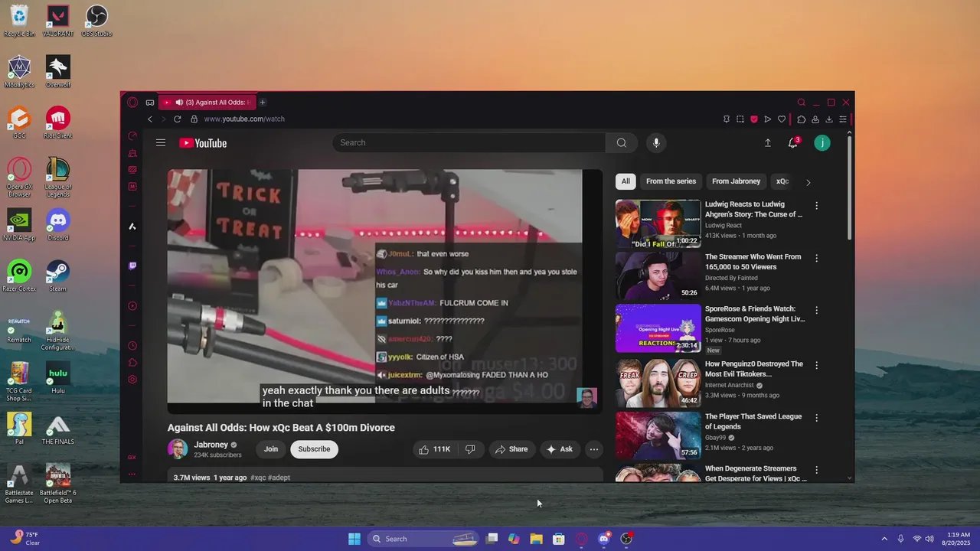Open the video's more actions menu
The width and height of the screenshot is (980, 551).
(x=593, y=449)
